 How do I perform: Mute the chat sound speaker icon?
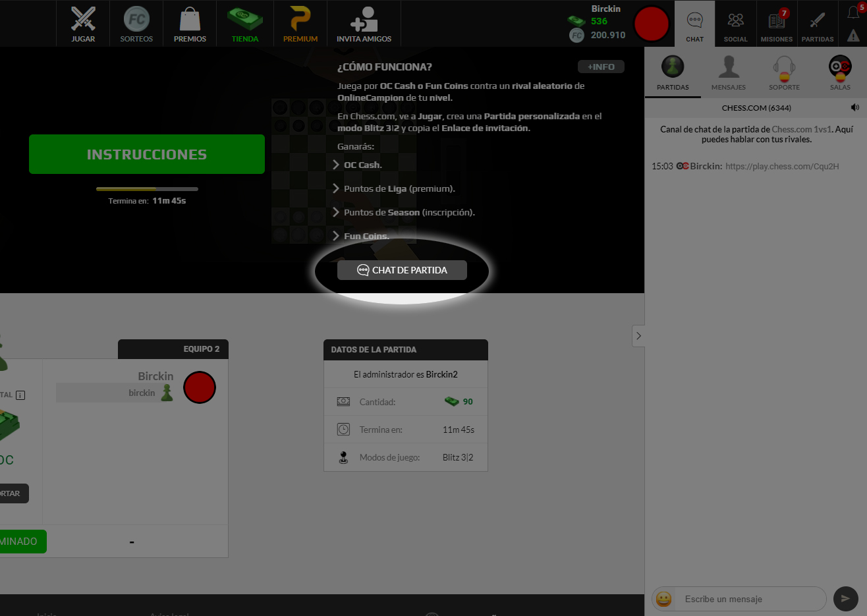tap(855, 107)
